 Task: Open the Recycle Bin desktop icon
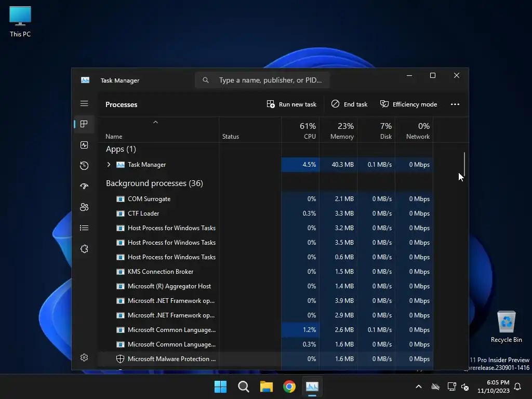coord(506,327)
